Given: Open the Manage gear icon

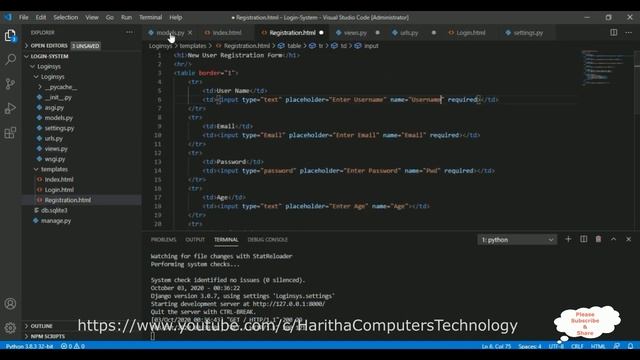Looking at the screenshot, I should coord(10,327).
